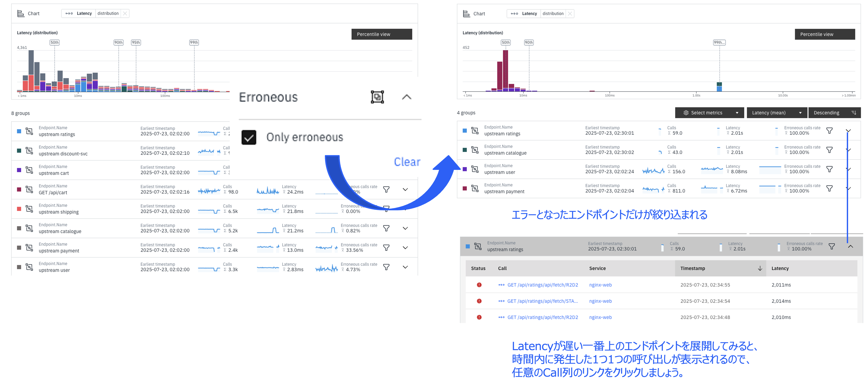
Task: Click the endpoint icon beside upstream discount-svc
Action: pyautogui.click(x=30, y=151)
